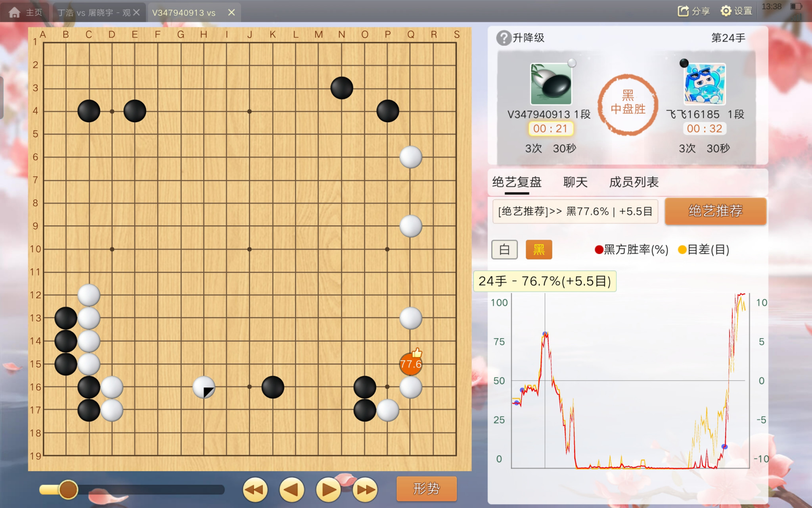This screenshot has width=812, height=508.
Task: Step back one move
Action: click(291, 490)
